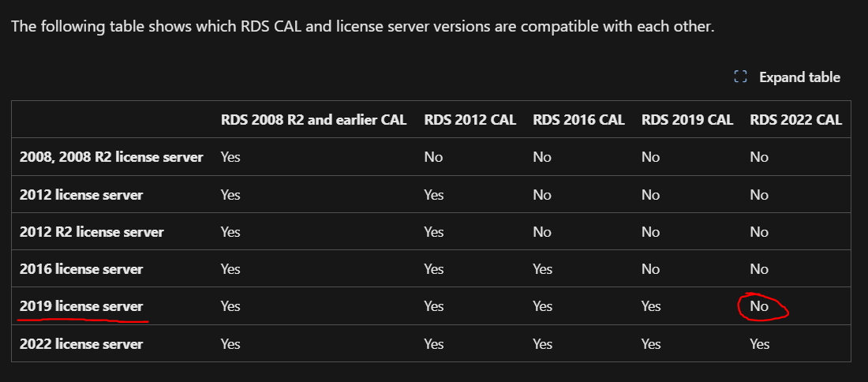
Task: Click the RDS 2022 CAL column header
Action: (x=795, y=120)
